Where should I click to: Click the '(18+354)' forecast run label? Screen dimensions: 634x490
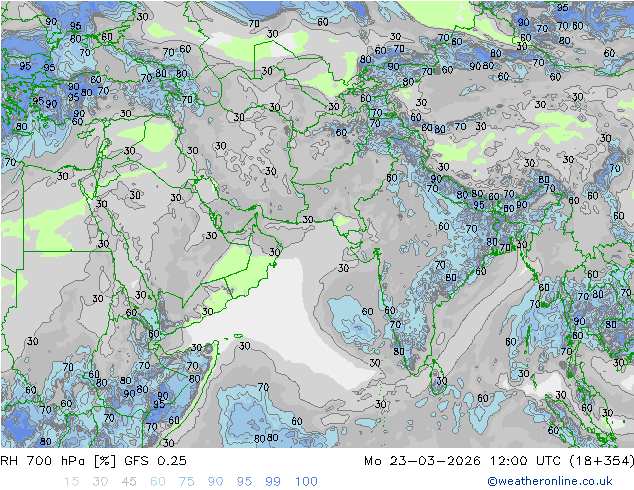[x=600, y=461]
